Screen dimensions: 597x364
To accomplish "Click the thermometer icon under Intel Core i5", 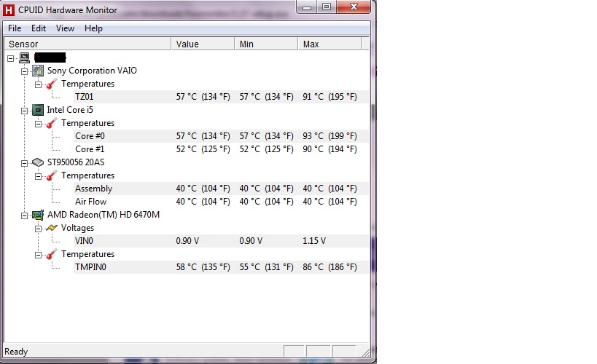I will 52,123.
